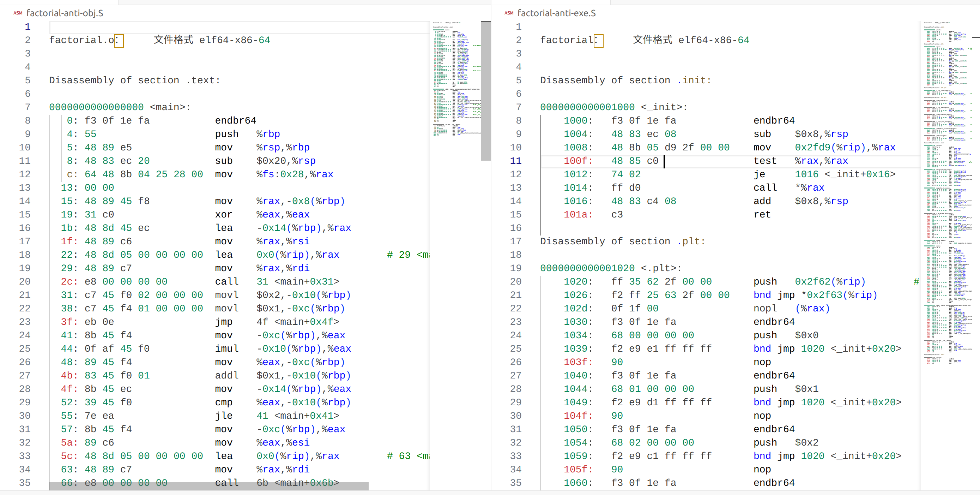
Task: Click line number 7 in left editor
Action: click(28, 107)
